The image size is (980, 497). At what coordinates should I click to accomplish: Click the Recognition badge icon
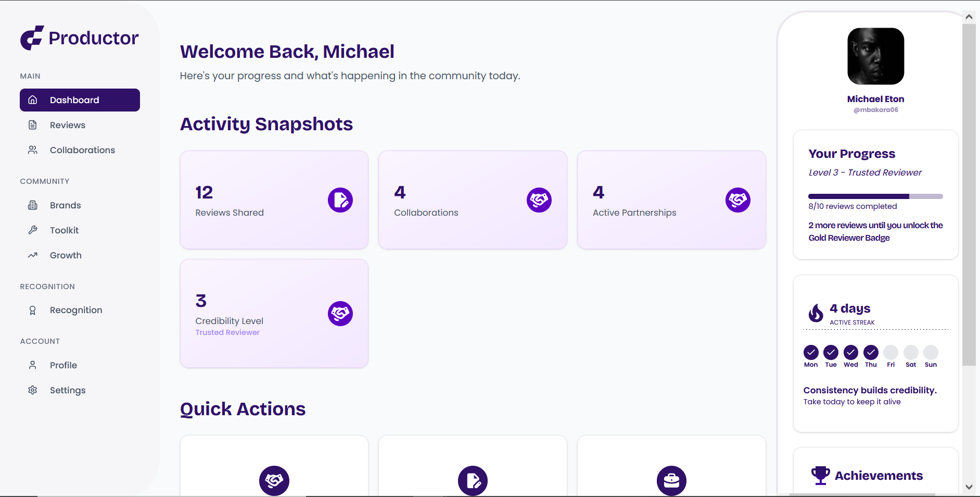tap(33, 309)
